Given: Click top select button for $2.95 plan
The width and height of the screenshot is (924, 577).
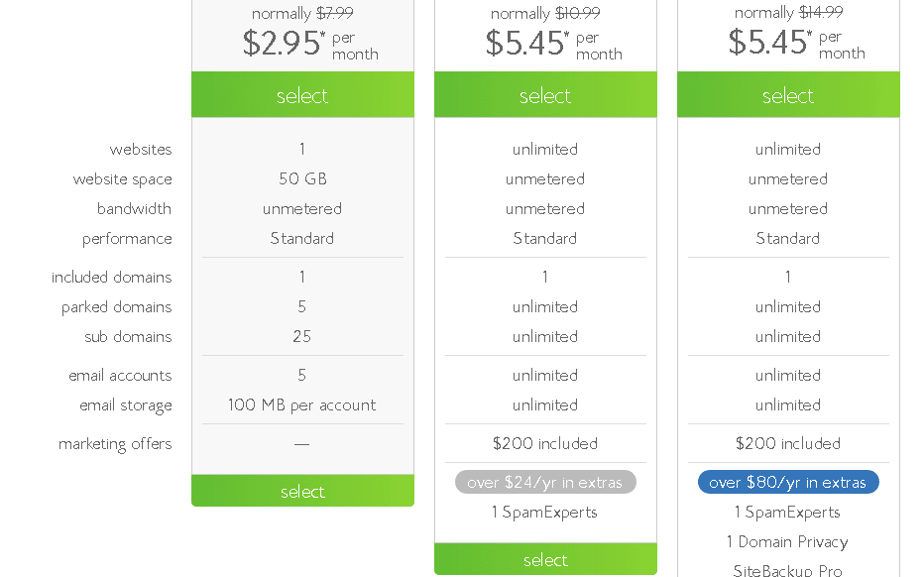Looking at the screenshot, I should (302, 95).
